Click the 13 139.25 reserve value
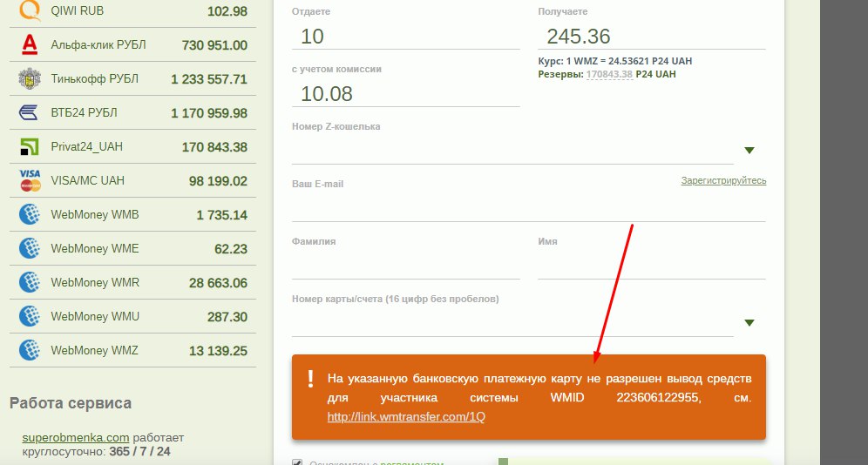Image resolution: width=868 pixels, height=465 pixels. click(x=218, y=351)
